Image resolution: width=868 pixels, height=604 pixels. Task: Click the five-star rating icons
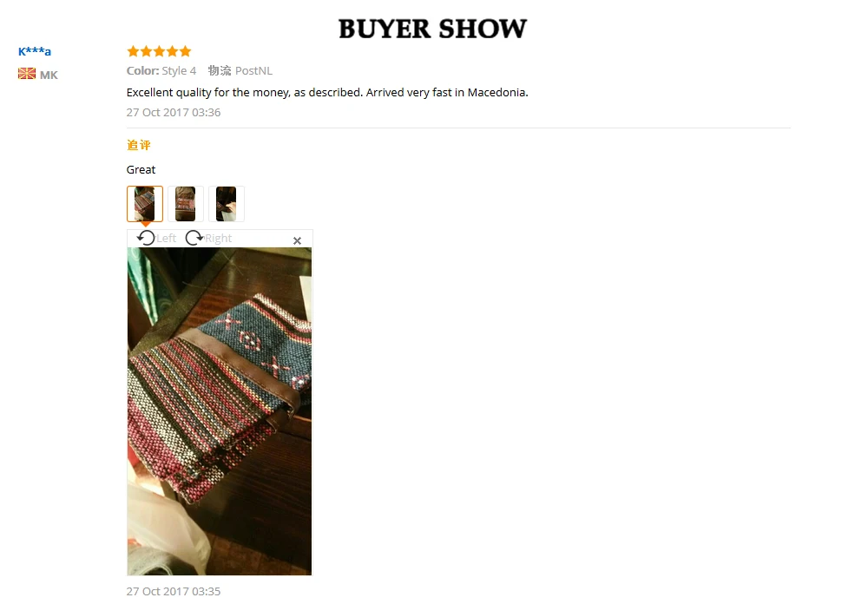pyautogui.click(x=159, y=51)
